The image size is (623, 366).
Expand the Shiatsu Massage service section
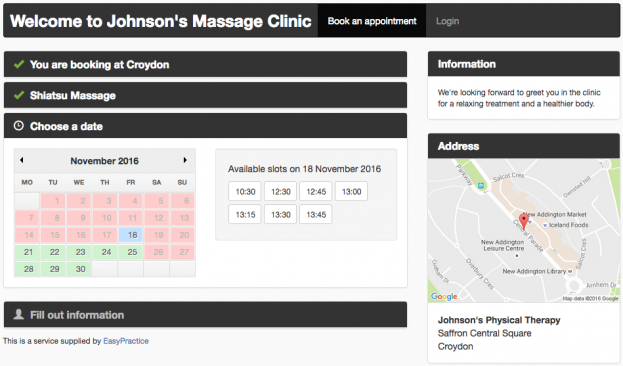(x=205, y=95)
